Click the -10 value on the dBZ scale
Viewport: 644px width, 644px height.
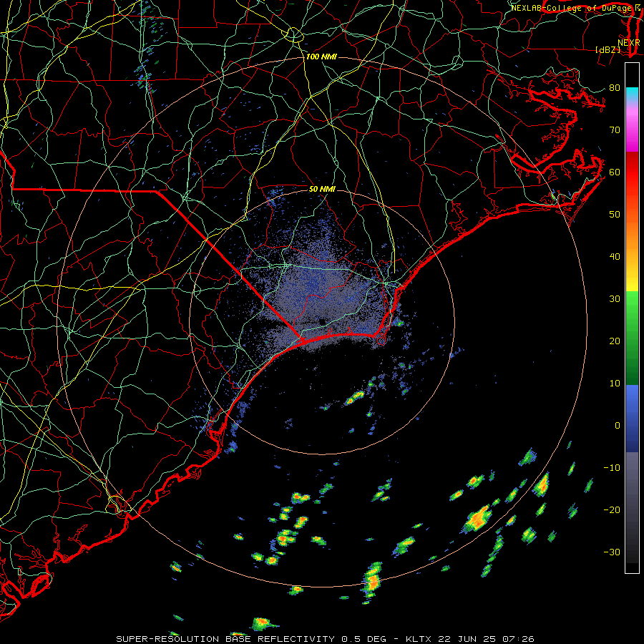coord(612,467)
